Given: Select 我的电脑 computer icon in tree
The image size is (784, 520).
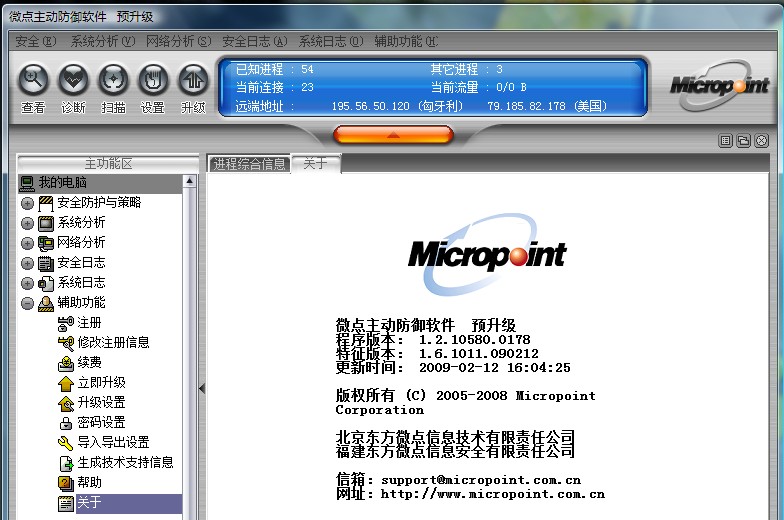Looking at the screenshot, I should point(27,184).
